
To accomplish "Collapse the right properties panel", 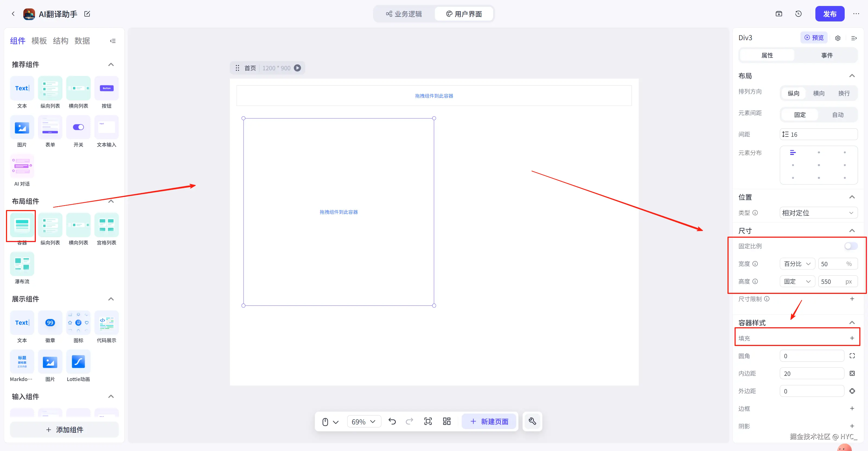I will tap(854, 38).
